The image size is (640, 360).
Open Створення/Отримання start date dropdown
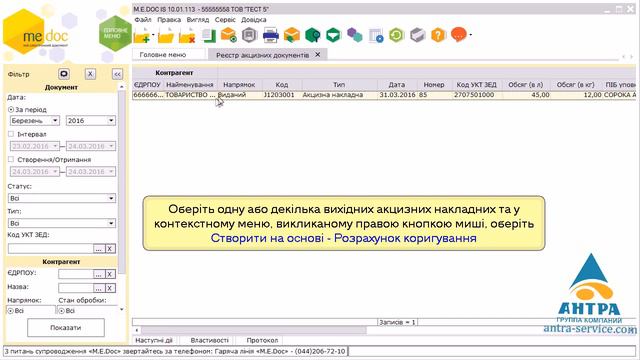[x=55, y=171]
